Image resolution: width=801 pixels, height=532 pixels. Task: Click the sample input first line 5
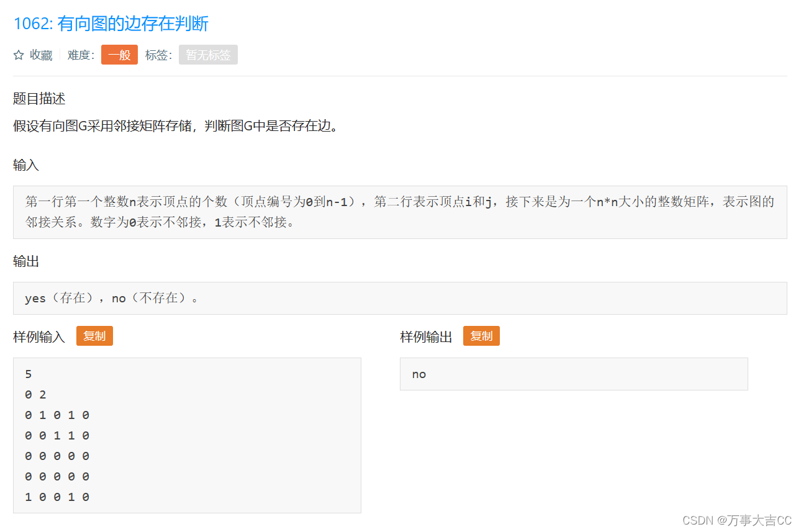29,374
